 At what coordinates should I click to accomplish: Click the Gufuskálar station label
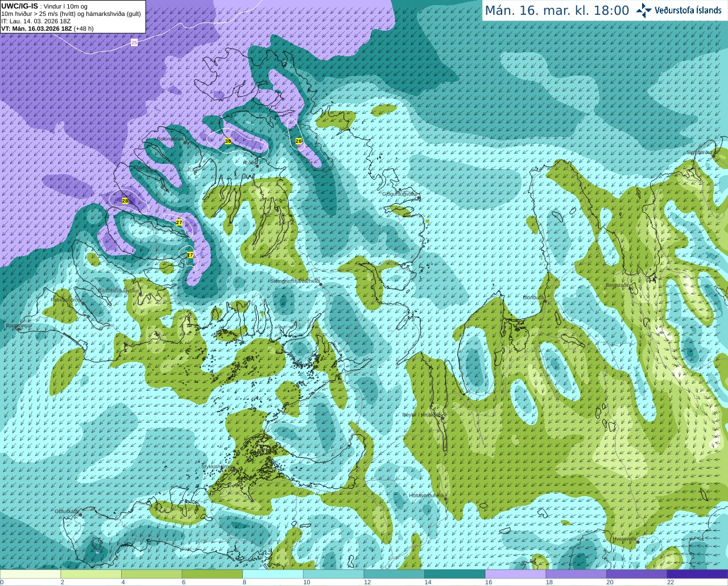point(67,511)
